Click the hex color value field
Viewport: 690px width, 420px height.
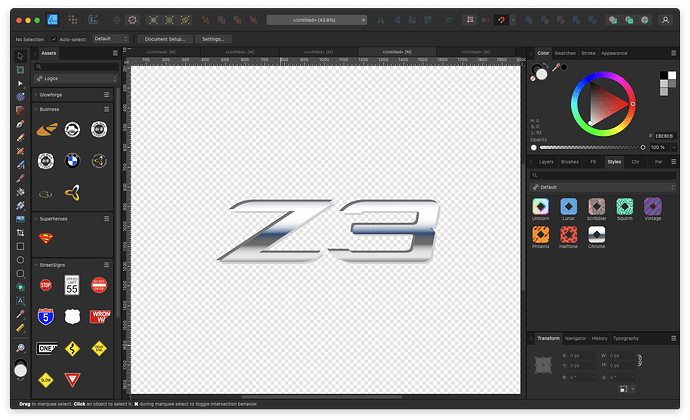pos(664,136)
